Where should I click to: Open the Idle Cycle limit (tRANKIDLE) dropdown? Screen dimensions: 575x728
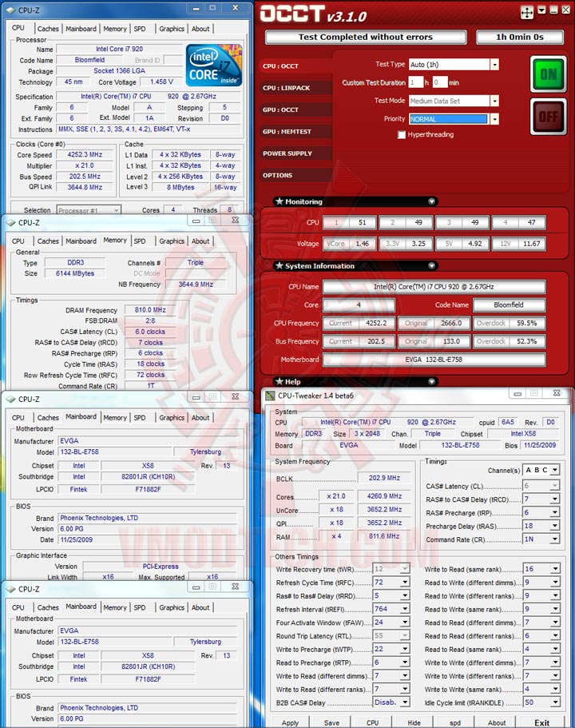pyautogui.click(x=556, y=702)
